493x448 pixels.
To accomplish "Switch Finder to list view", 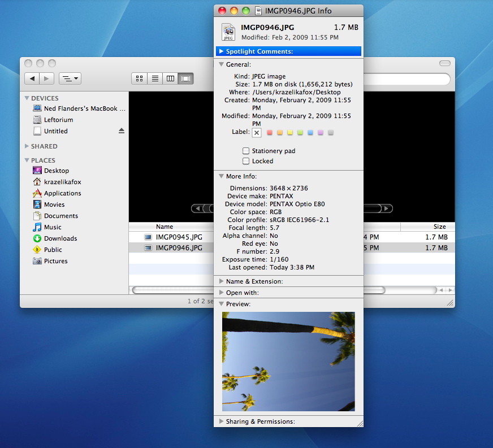I will click(154, 79).
